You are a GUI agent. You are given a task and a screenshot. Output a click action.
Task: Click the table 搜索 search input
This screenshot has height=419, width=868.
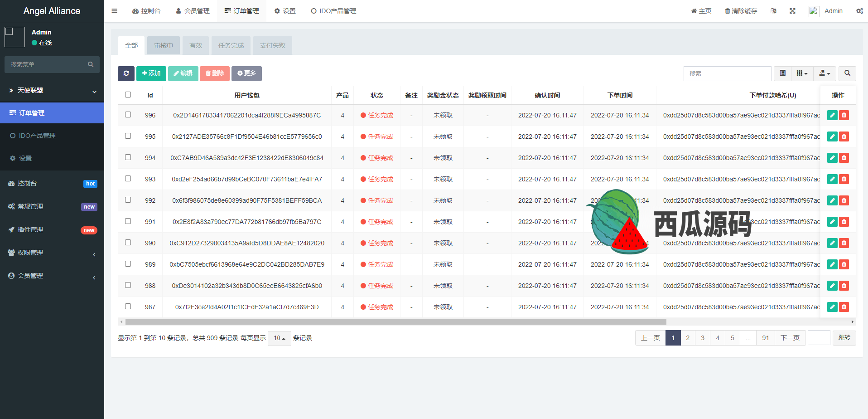(x=728, y=73)
